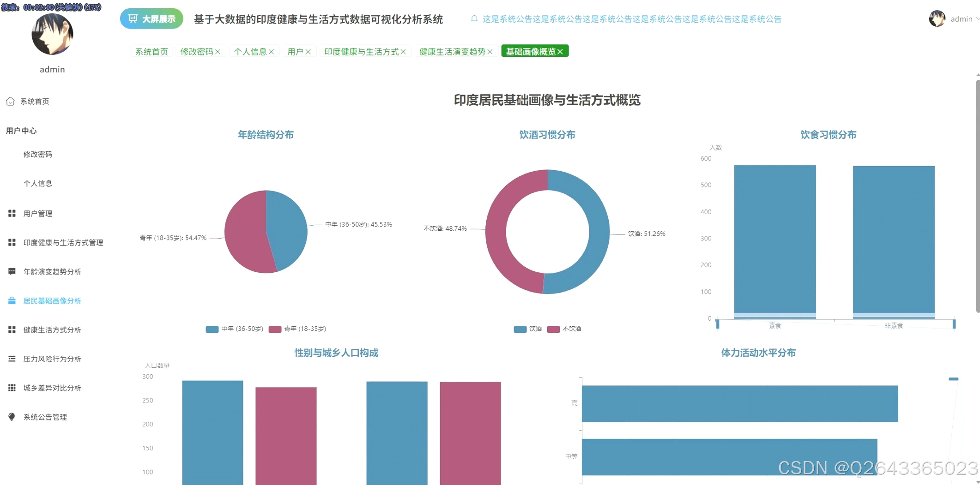Switch to the 健康生活演变趋势 tab
This screenshot has width=980, height=485.
[x=452, y=52]
